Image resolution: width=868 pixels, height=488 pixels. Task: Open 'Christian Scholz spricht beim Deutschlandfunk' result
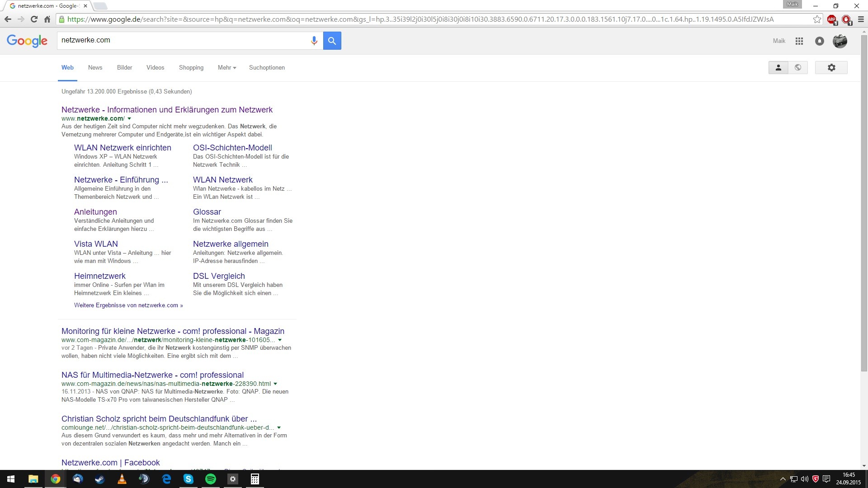[x=159, y=419]
